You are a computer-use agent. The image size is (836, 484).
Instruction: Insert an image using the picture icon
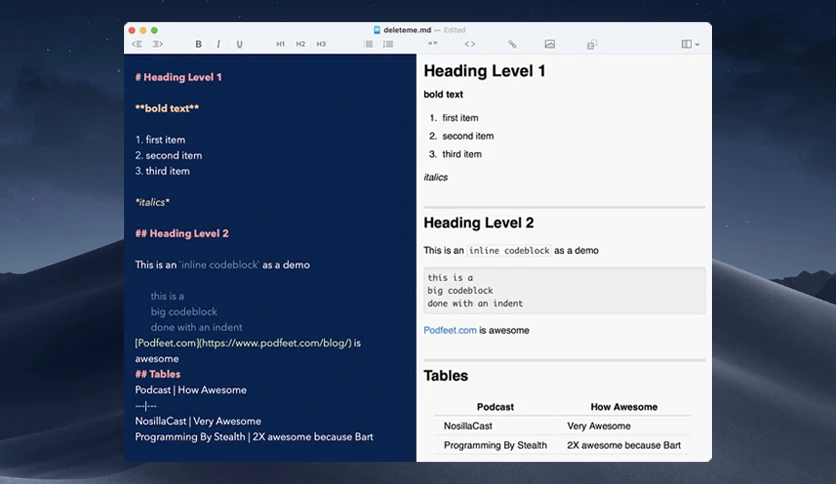[x=550, y=44]
